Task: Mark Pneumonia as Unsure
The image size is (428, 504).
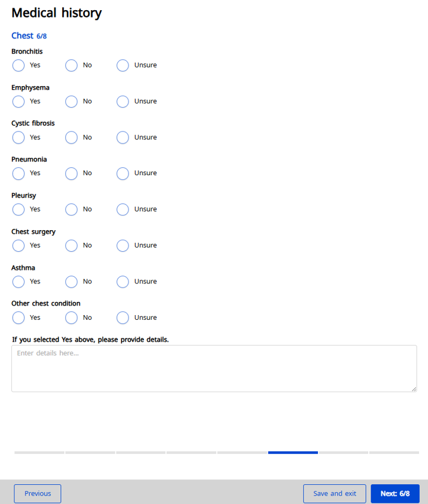Action: coord(123,173)
